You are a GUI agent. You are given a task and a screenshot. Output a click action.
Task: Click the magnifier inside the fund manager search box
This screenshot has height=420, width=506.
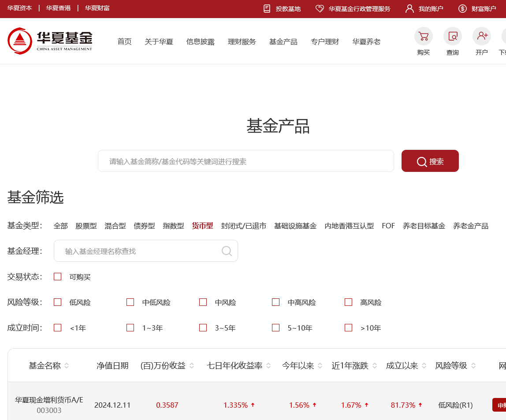click(227, 251)
